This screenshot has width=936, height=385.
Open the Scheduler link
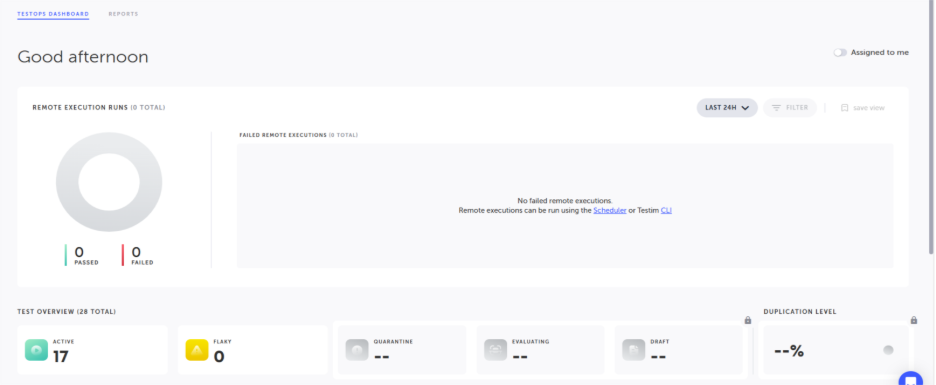[x=609, y=211]
